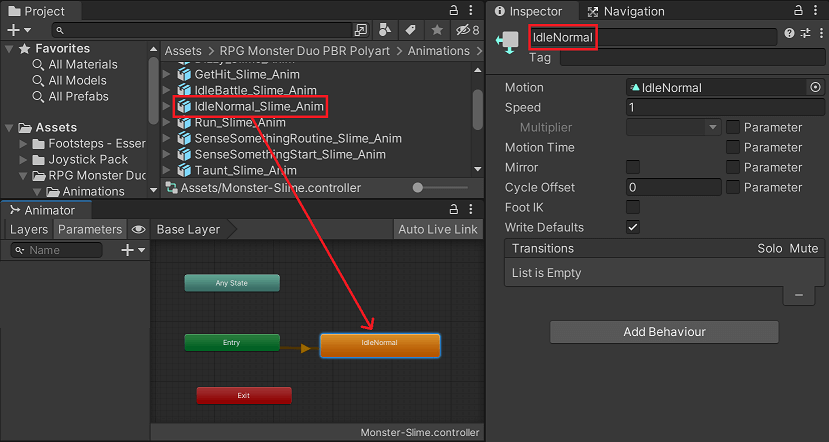Screen dimensions: 829x442
Task: Expand the Joystick Pack folder
Action: tap(23, 159)
